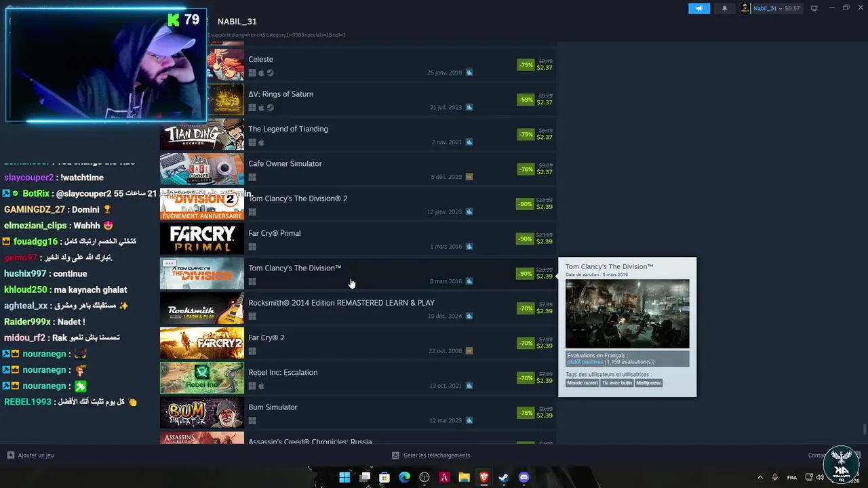This screenshot has width=868, height=488.
Task: Click The Division screenshot in hover popup
Action: (x=627, y=314)
